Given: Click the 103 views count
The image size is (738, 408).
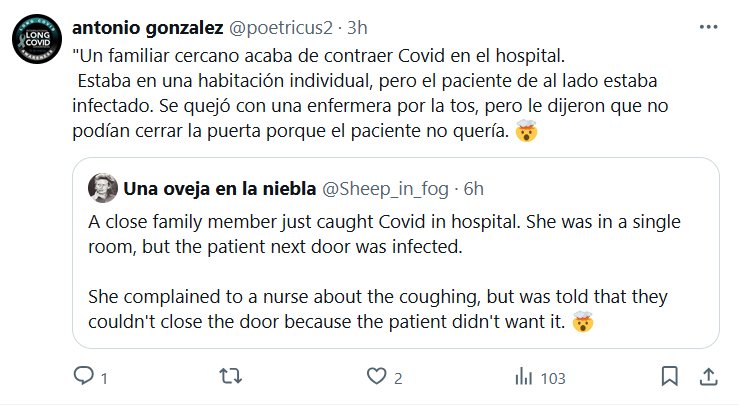Looking at the screenshot, I should 552,378.
